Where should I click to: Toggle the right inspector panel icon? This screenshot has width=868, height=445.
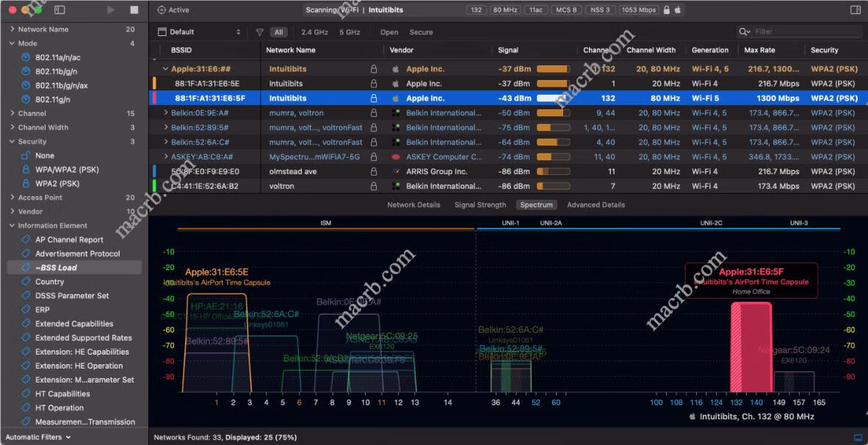(856, 10)
